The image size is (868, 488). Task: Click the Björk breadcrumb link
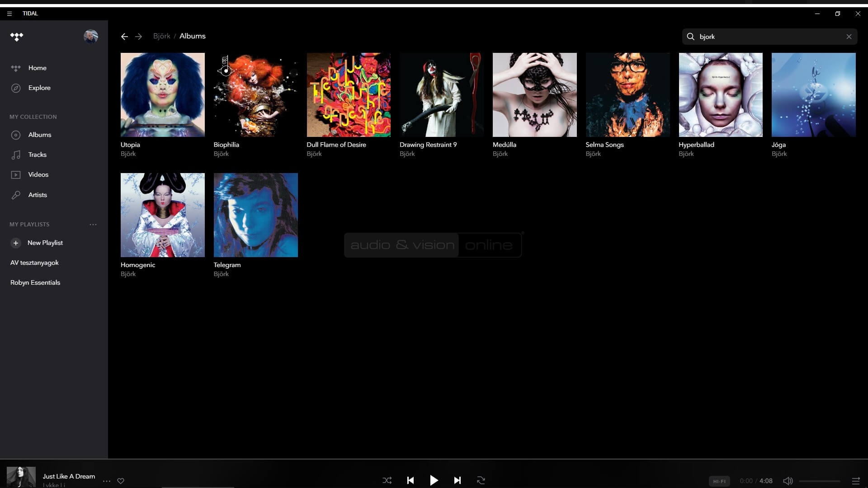[x=161, y=36]
